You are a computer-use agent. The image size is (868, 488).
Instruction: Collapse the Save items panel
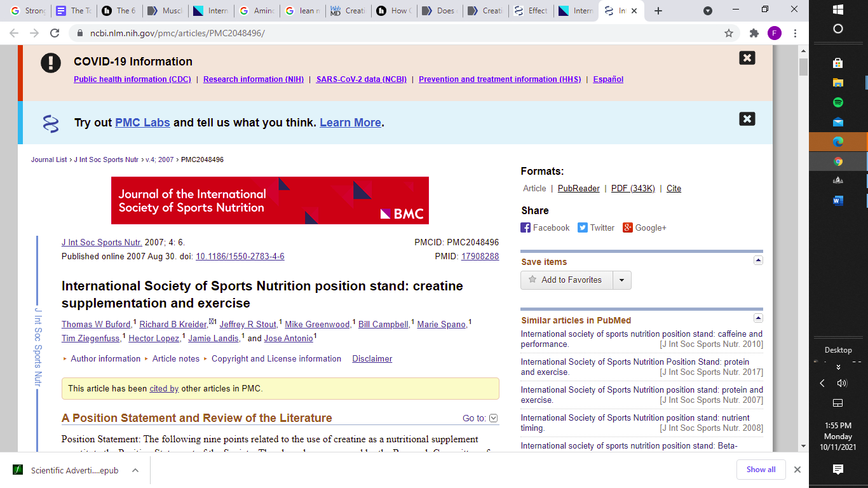tap(757, 260)
